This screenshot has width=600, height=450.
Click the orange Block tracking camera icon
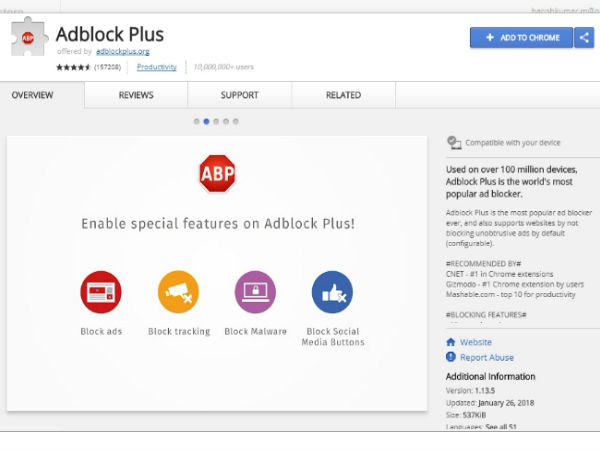click(x=178, y=292)
